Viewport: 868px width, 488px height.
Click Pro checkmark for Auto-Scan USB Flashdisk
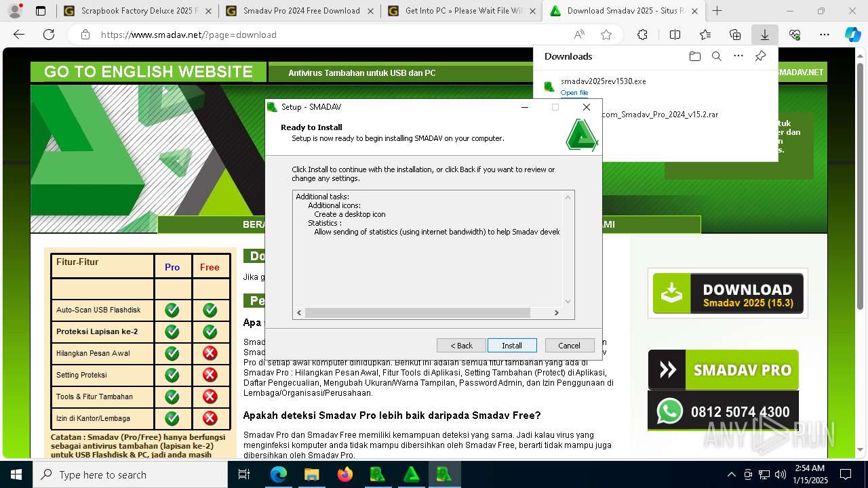pyautogui.click(x=172, y=310)
